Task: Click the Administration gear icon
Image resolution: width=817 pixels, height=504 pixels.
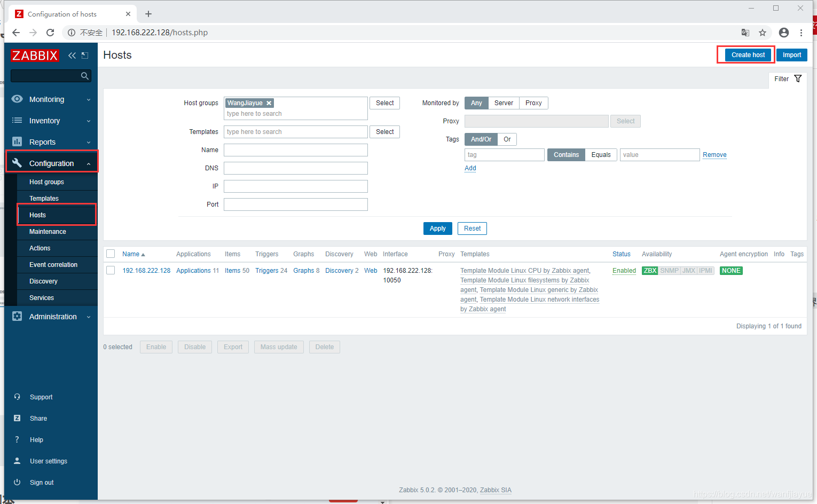Action: pos(17,317)
